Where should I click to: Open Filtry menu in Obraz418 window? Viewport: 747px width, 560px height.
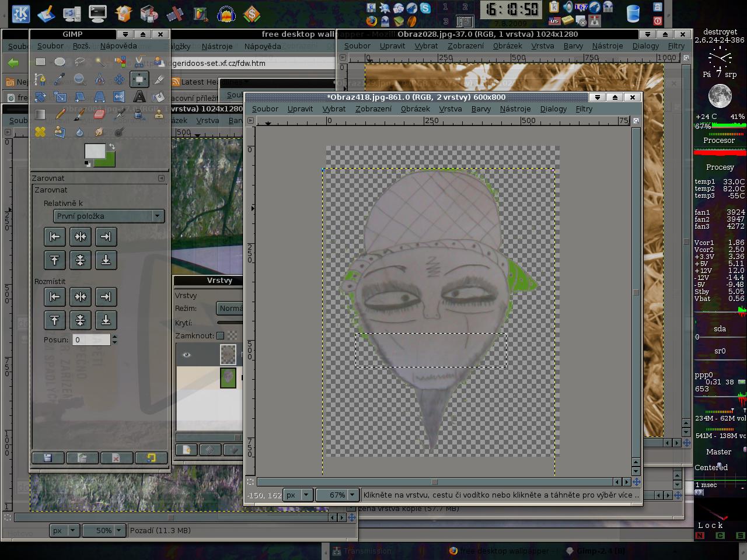584,108
